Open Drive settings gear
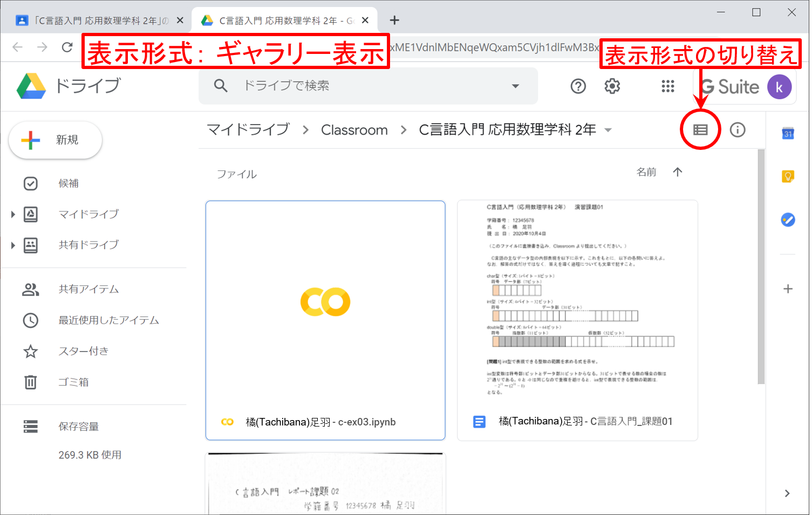This screenshot has width=812, height=515. point(612,86)
